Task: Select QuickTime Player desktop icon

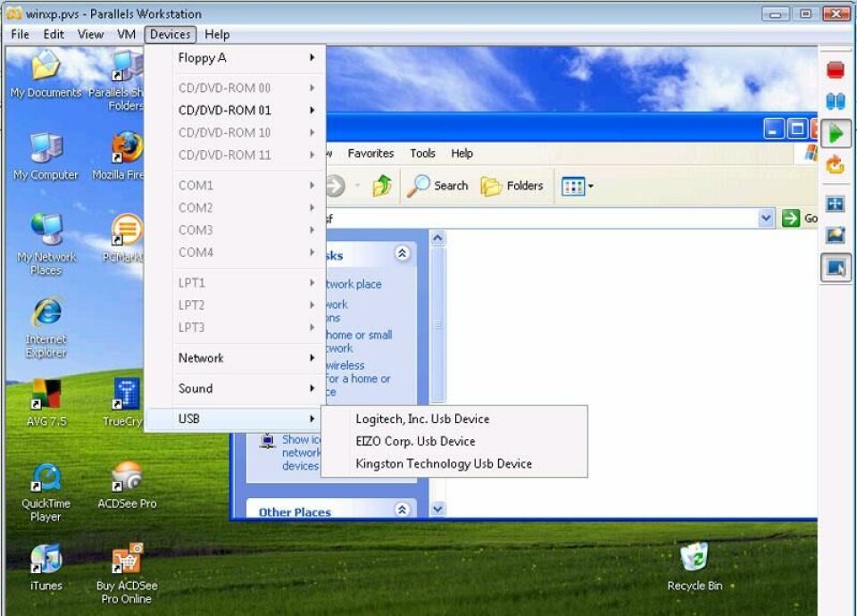Action: click(x=46, y=493)
